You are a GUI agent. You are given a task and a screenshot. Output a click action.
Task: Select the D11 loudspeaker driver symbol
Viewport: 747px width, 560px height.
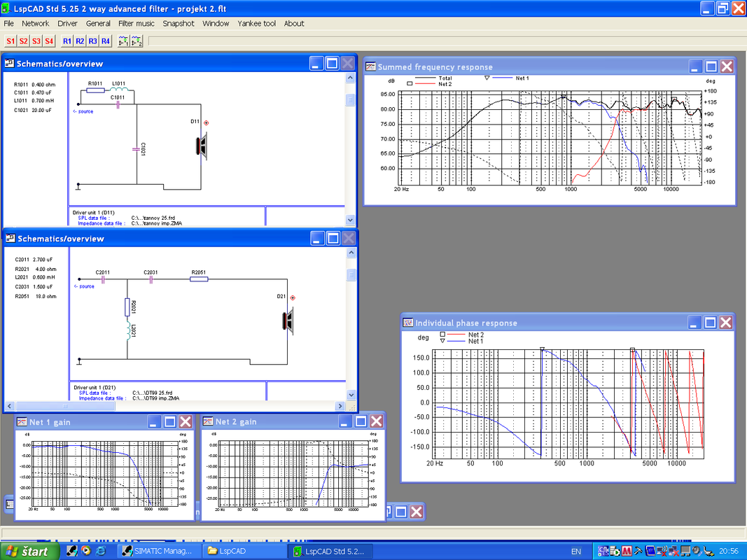click(202, 145)
